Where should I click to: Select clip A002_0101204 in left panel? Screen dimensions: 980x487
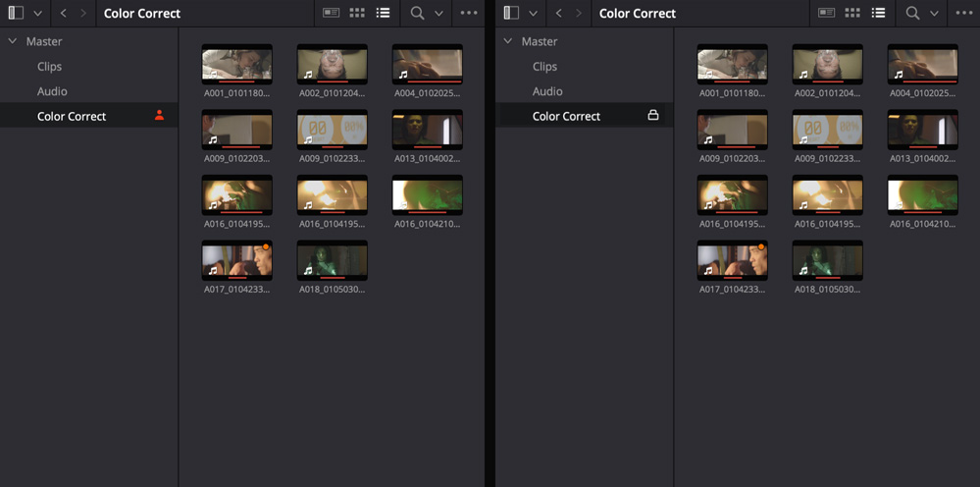click(x=332, y=65)
